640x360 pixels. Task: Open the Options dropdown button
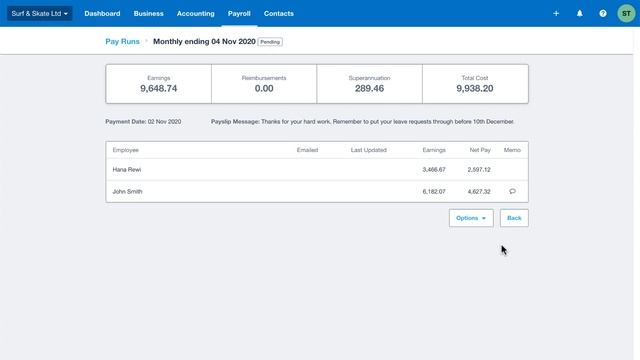(471, 218)
